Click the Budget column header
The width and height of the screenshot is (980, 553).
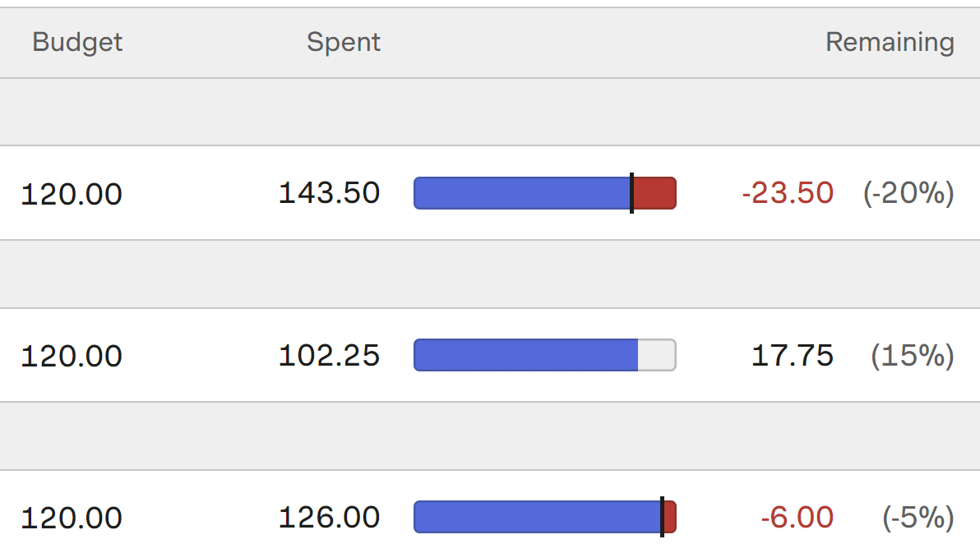tap(77, 43)
